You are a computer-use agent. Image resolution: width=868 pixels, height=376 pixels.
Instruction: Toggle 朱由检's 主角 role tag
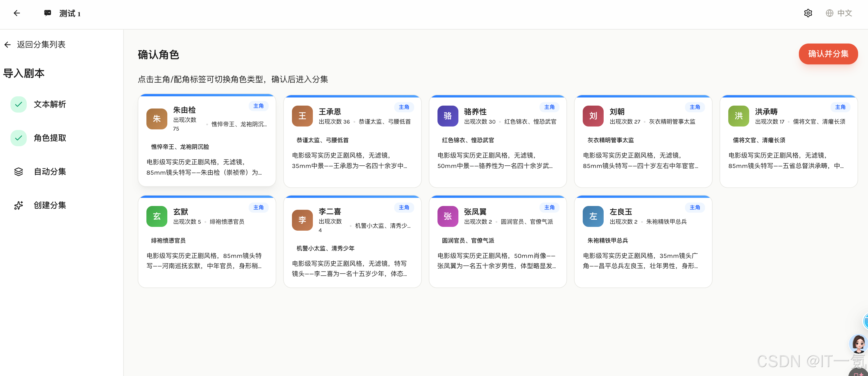tap(259, 106)
